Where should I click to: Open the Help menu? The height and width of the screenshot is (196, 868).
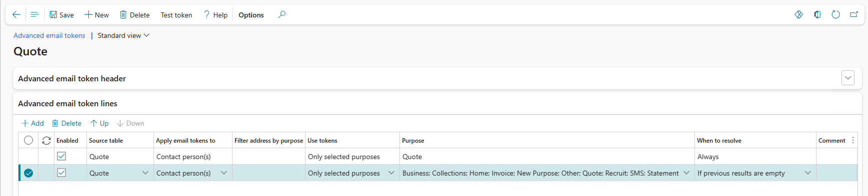point(215,15)
